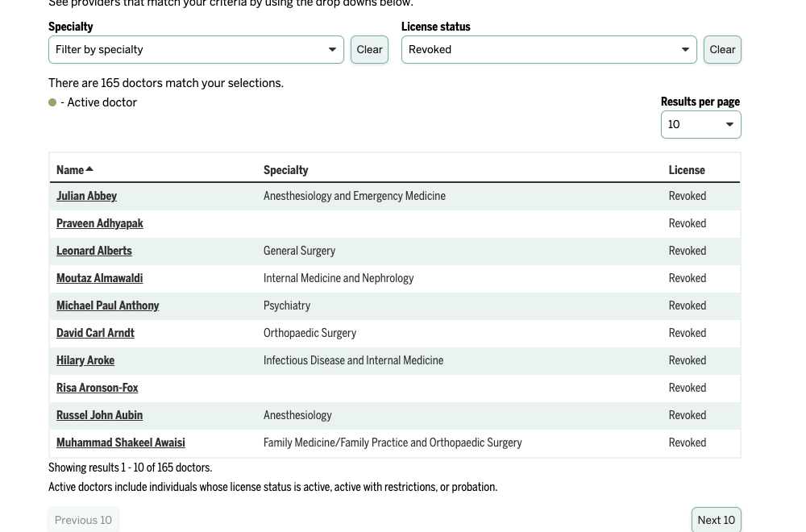Clear the Specialty filter
This screenshot has width=806, height=532.
click(x=369, y=50)
